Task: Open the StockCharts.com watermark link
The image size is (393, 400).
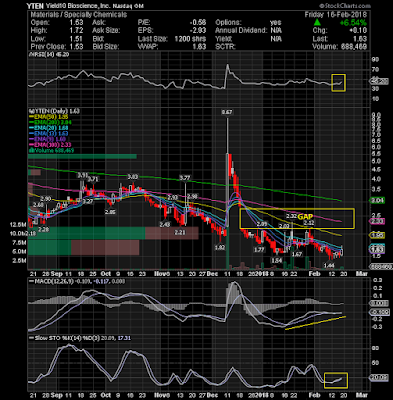Action: 345,6
